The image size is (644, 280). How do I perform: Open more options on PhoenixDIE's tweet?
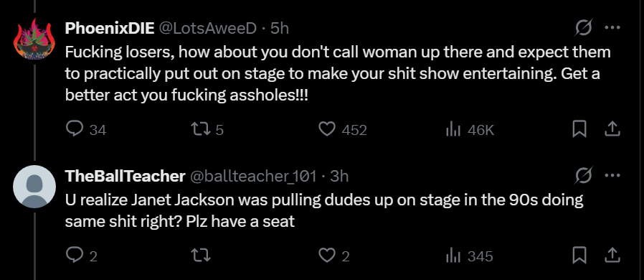[x=612, y=28]
